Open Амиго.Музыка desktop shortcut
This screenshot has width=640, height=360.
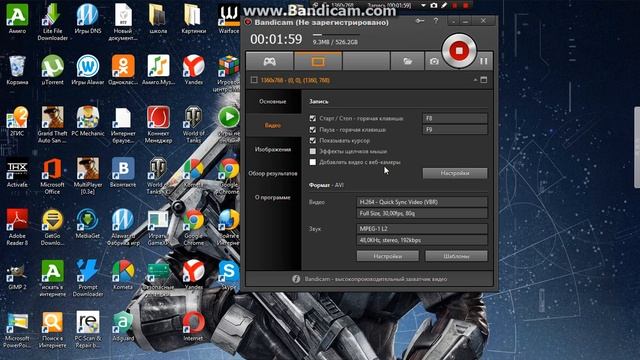(x=158, y=70)
